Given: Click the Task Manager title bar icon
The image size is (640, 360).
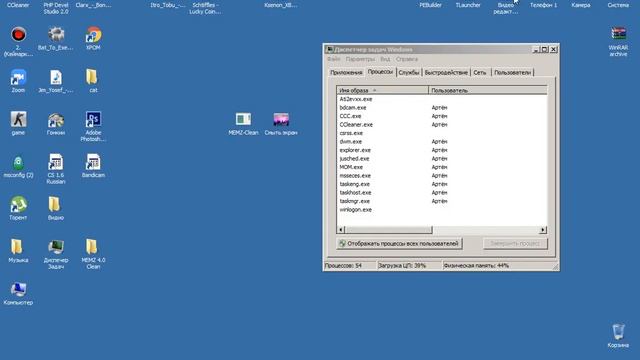Looking at the screenshot, I should 330,49.
